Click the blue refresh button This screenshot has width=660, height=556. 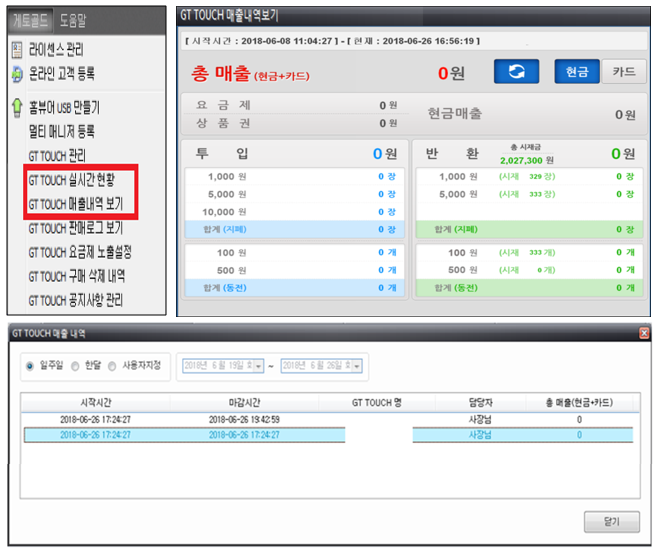(516, 71)
